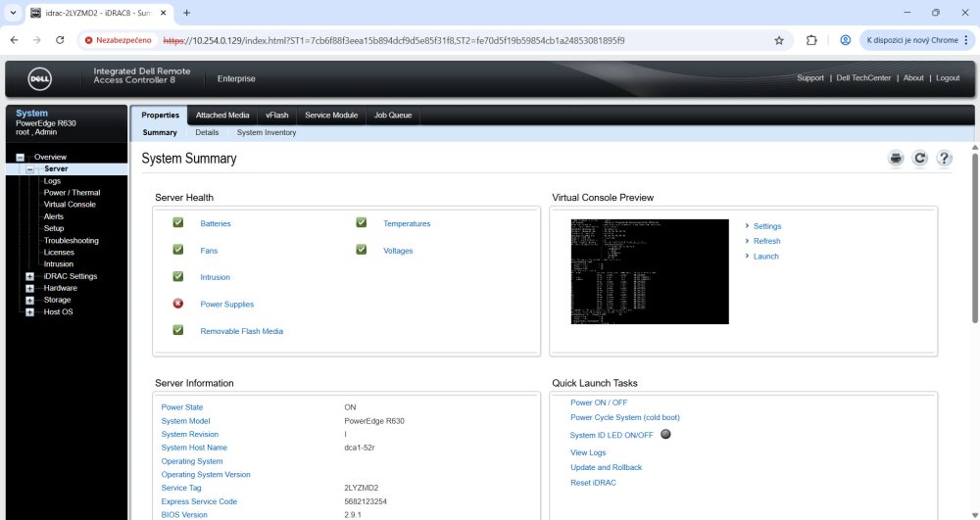Toggle the System ID LED indicator
980x520 pixels.
point(665,435)
